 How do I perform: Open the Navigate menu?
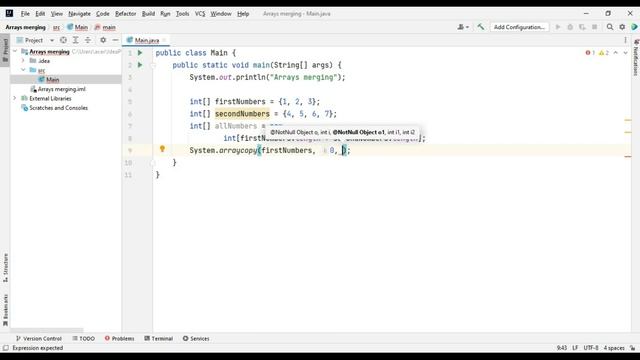pyautogui.click(x=79, y=13)
